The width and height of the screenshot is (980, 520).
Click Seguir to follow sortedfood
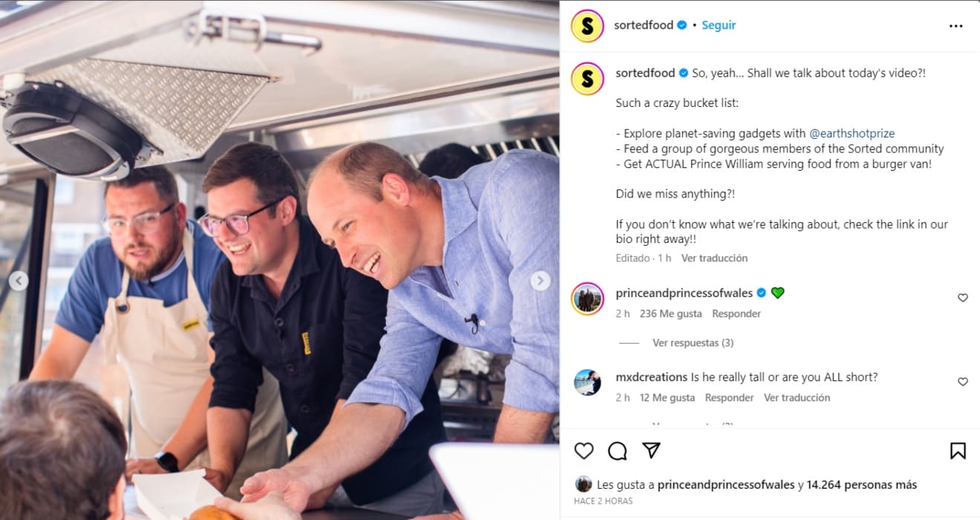pyautogui.click(x=719, y=25)
